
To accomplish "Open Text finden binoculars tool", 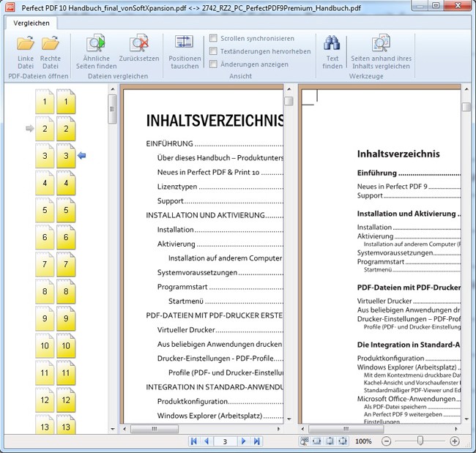I will coord(332,53).
